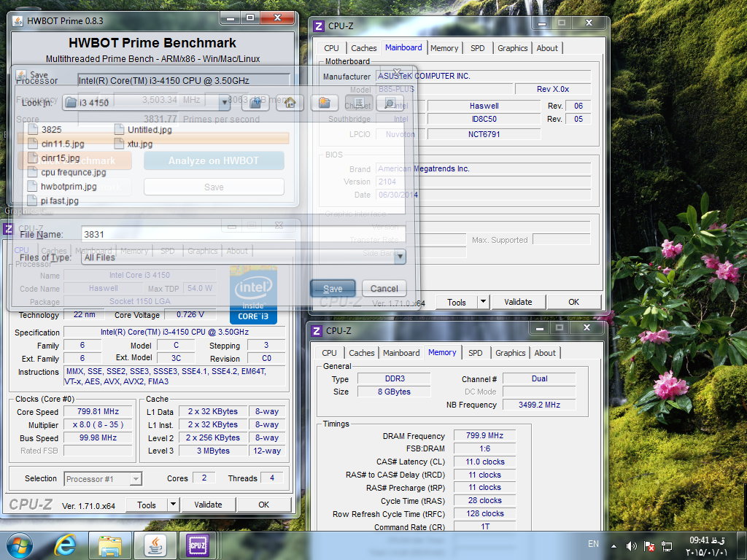
Task: Open About tab in Mainboard CPU-Z window
Action: (547, 48)
